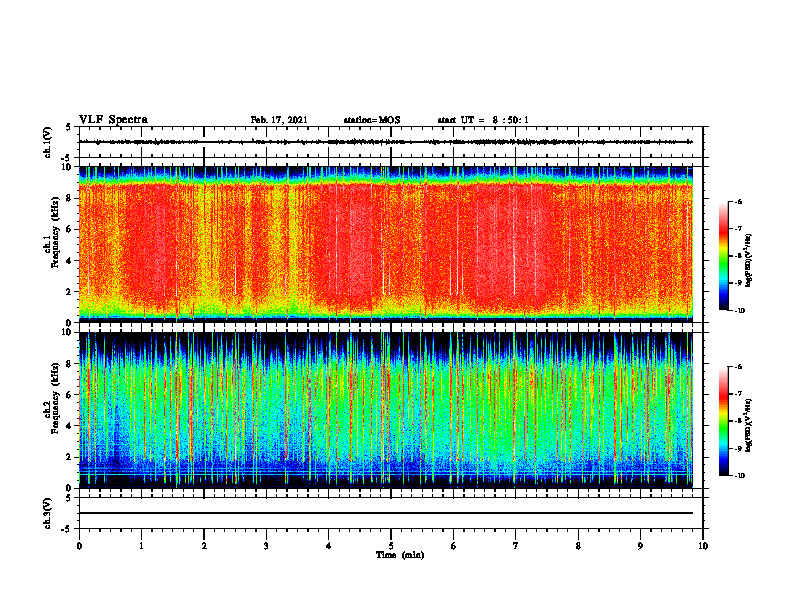Click the time axis tick label "3"
Screen dimensions: 792x612
click(x=266, y=546)
